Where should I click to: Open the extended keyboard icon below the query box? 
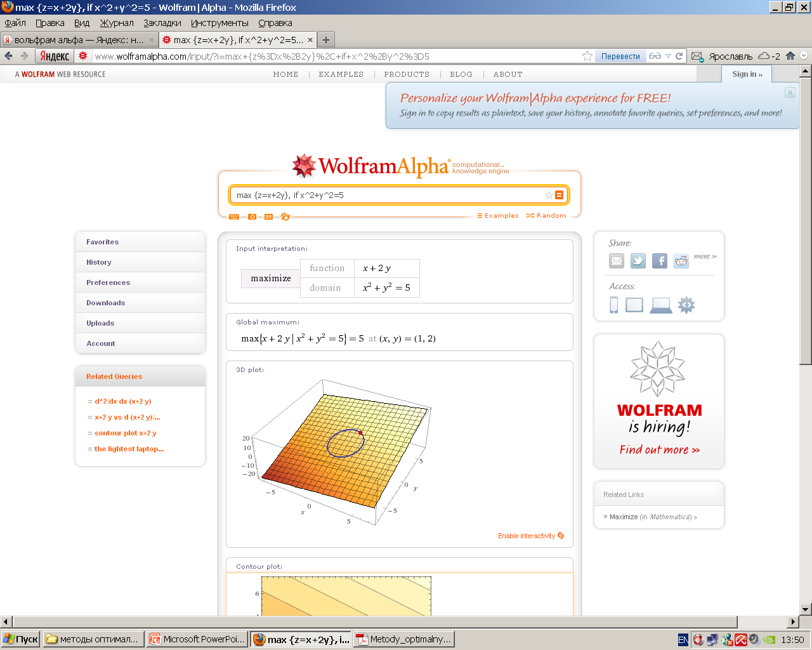point(234,216)
